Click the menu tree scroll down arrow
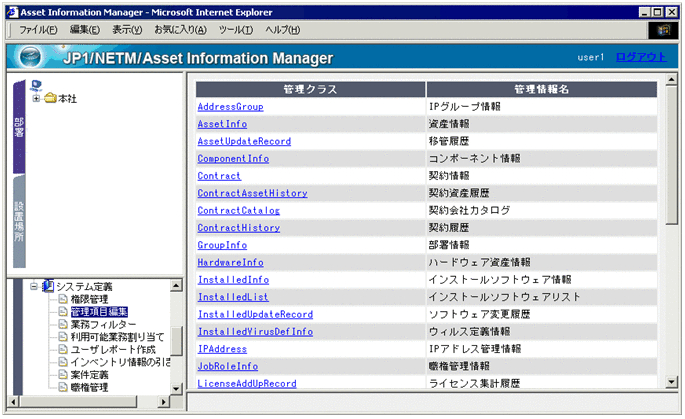This screenshot has height=419, width=685. [x=176, y=388]
